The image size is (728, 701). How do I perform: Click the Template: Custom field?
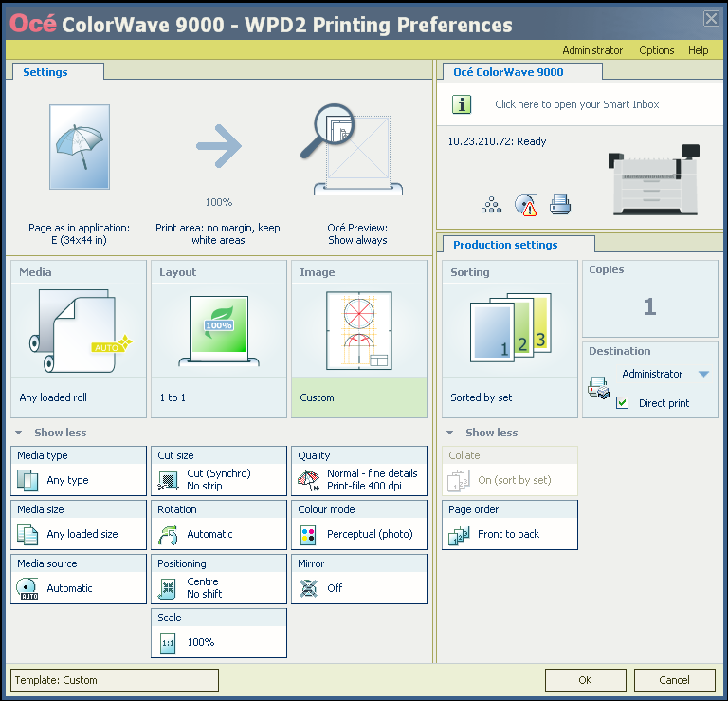tap(114, 680)
